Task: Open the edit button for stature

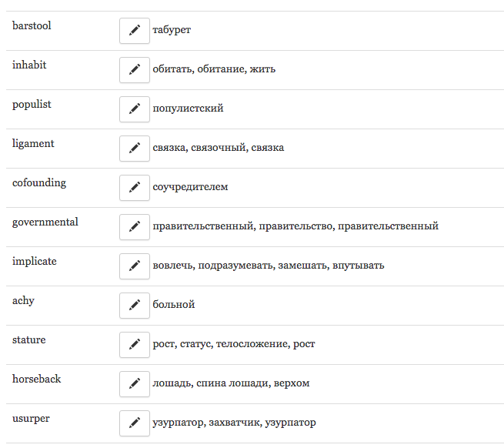Action: tap(135, 344)
